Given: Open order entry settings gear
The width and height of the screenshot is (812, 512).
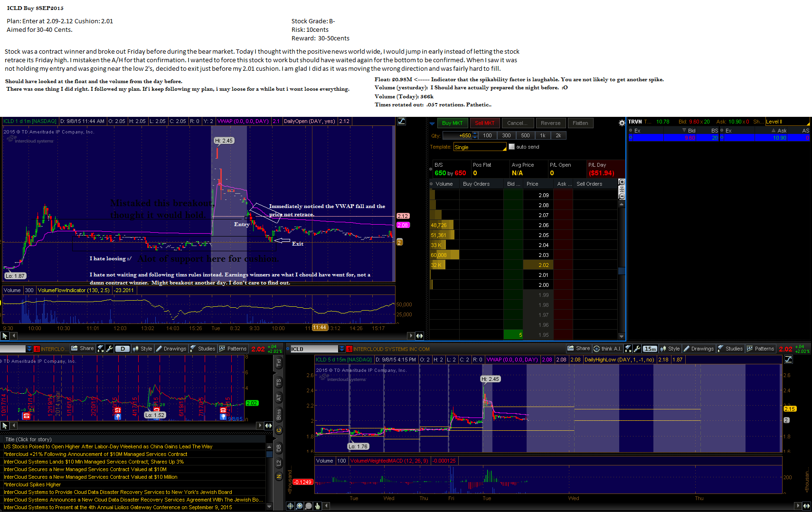Looking at the screenshot, I should tap(622, 123).
